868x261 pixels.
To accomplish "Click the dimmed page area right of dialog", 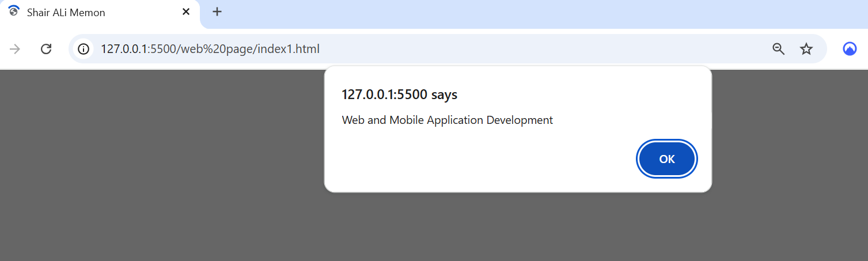I will pos(789,167).
